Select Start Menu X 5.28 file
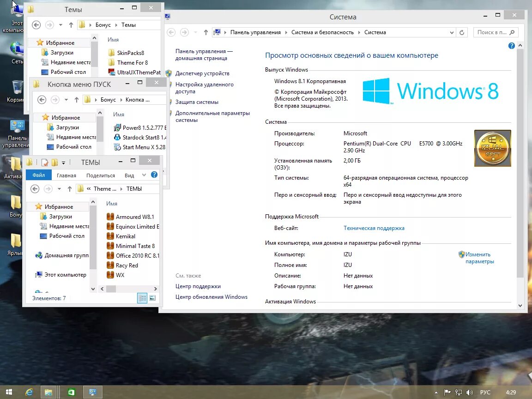Image resolution: width=532 pixels, height=399 pixels. pos(140,147)
